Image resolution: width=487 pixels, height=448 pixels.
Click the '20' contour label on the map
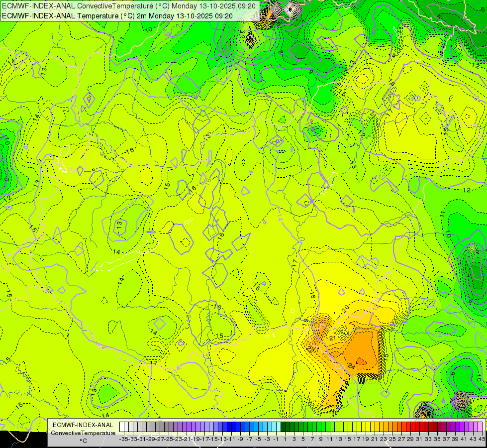345,309
